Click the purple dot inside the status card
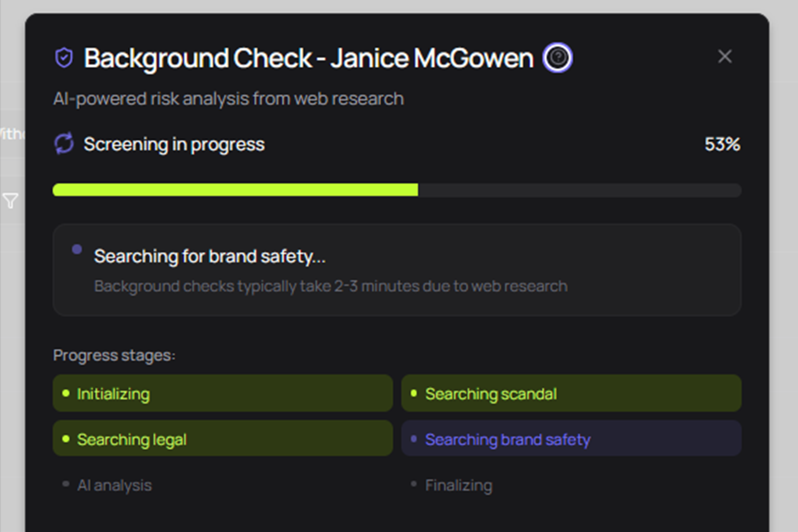Screen dimensions: 798x532 point(77,249)
